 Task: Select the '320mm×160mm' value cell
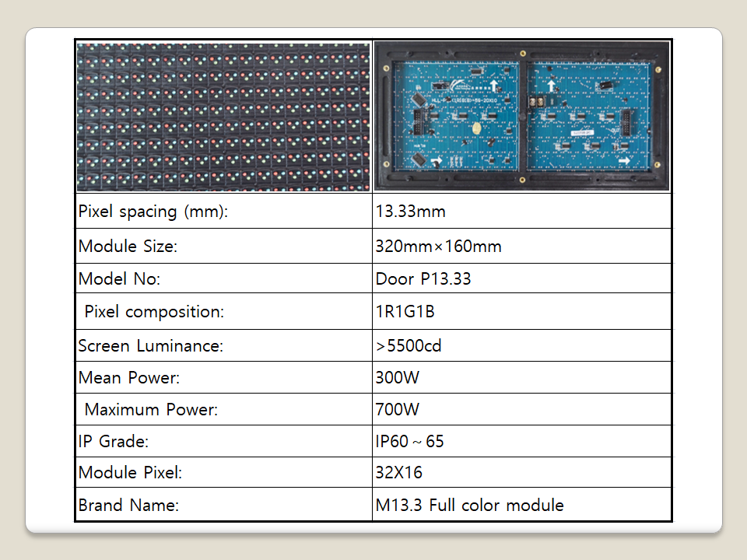coord(438,247)
